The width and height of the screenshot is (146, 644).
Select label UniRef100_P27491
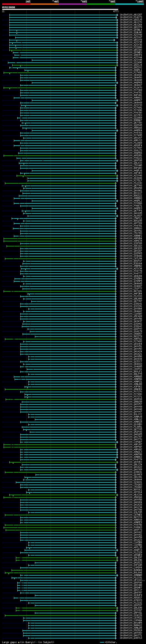coord(131,108)
